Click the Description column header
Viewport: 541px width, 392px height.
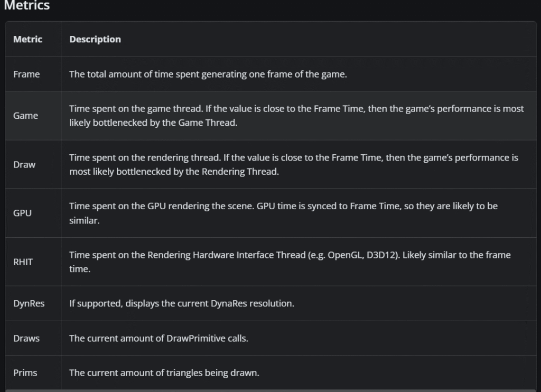(x=95, y=39)
